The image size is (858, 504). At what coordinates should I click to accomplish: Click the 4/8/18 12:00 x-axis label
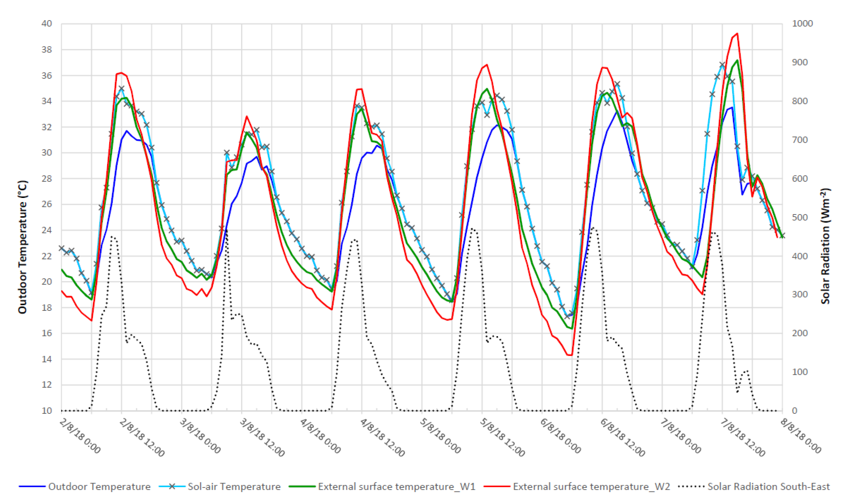coord(382,438)
